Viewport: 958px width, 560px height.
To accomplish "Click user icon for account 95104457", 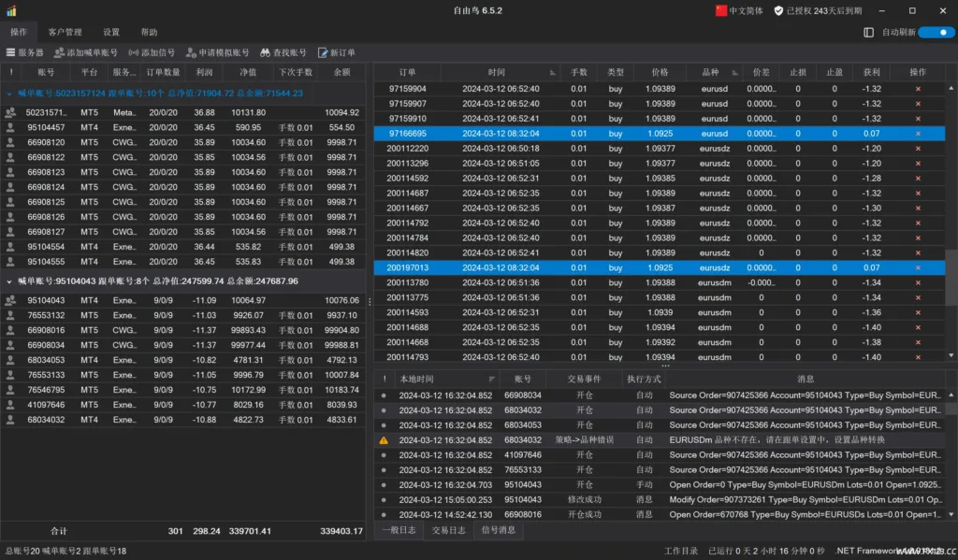I will click(10, 127).
